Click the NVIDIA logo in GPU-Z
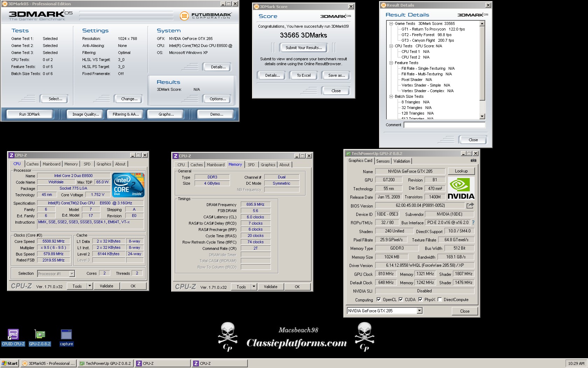Viewport: 588px width, 368px height. click(461, 188)
